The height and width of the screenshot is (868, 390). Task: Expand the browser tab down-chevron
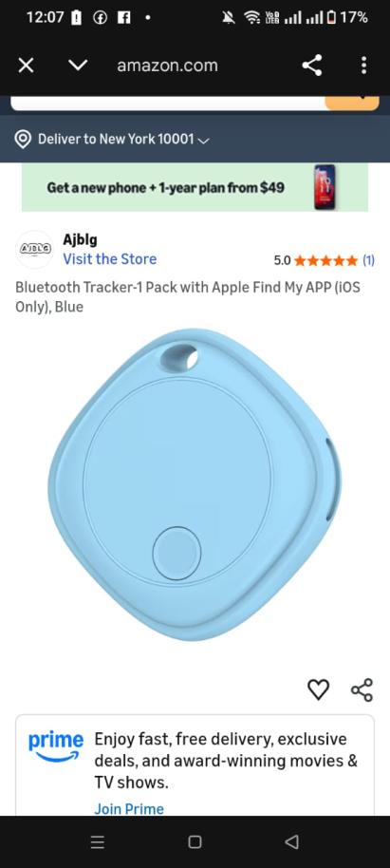78,66
